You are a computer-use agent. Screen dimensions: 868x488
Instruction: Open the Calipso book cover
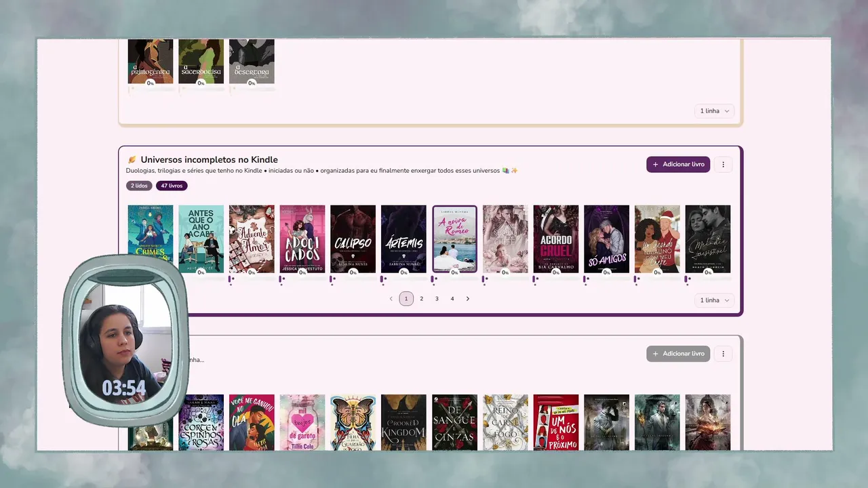click(x=353, y=239)
